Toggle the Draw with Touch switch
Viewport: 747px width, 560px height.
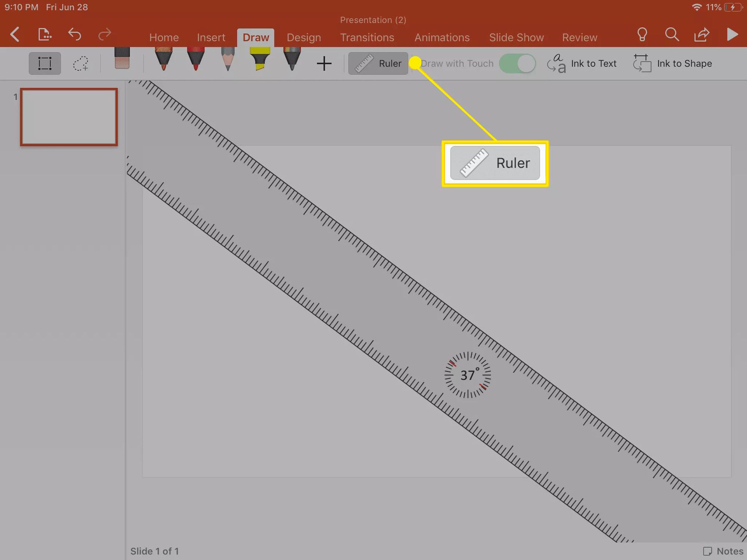pos(517,63)
